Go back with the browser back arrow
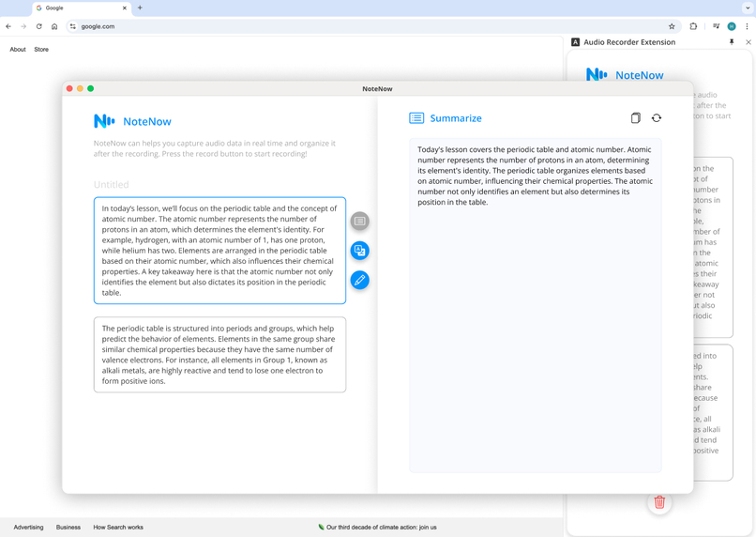This screenshot has height=537, width=756. coord(8,26)
